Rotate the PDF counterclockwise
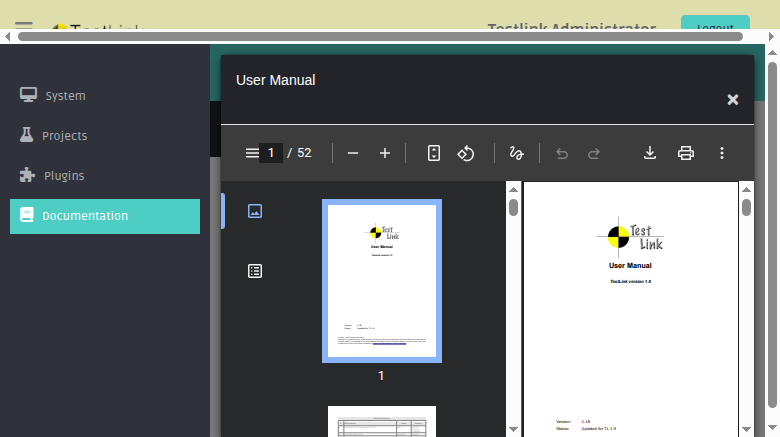 pyautogui.click(x=466, y=153)
